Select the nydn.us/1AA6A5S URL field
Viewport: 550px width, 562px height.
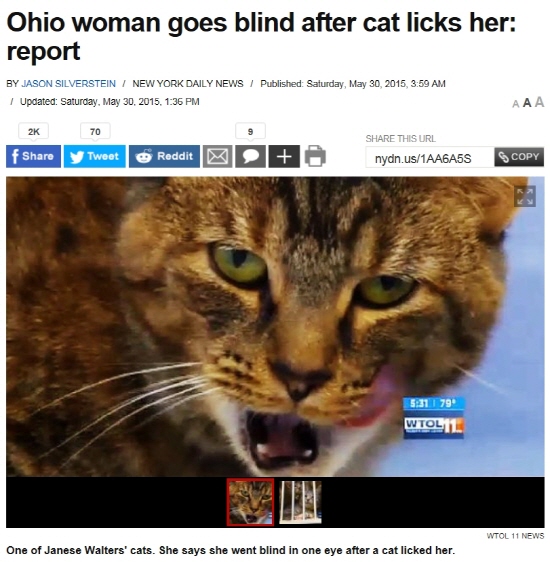pyautogui.click(x=430, y=157)
